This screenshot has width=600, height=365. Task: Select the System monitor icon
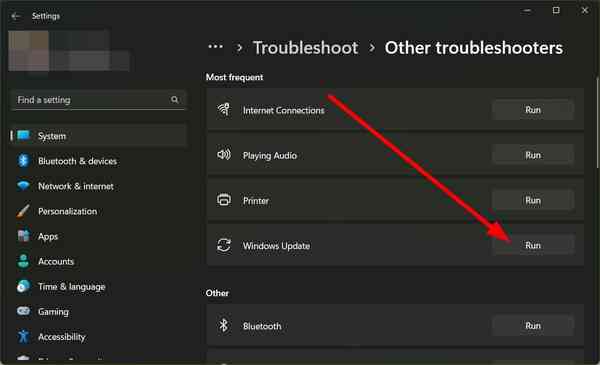[23, 136]
